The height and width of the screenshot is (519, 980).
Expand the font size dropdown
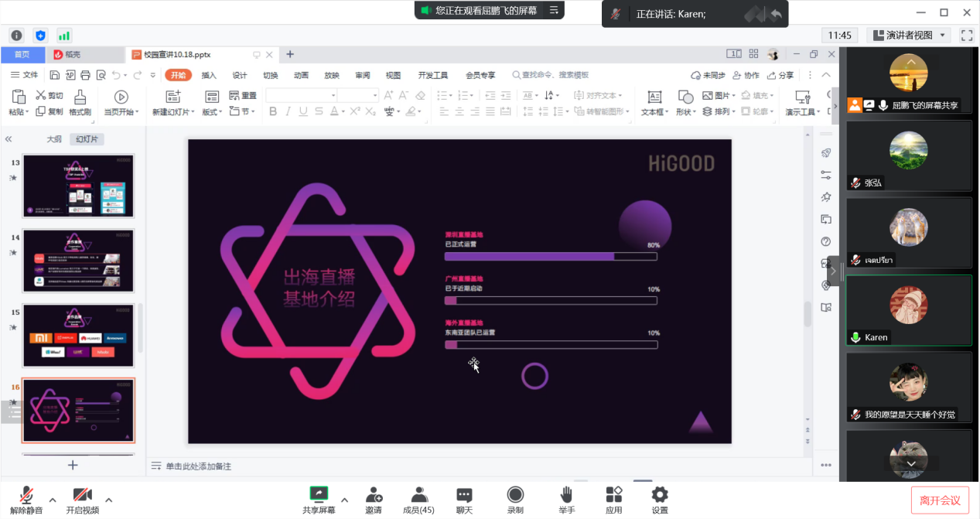[375, 96]
